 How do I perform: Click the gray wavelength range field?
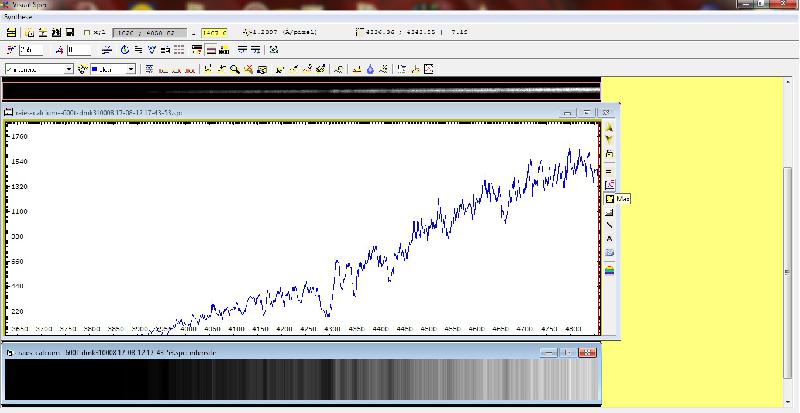coord(149,33)
